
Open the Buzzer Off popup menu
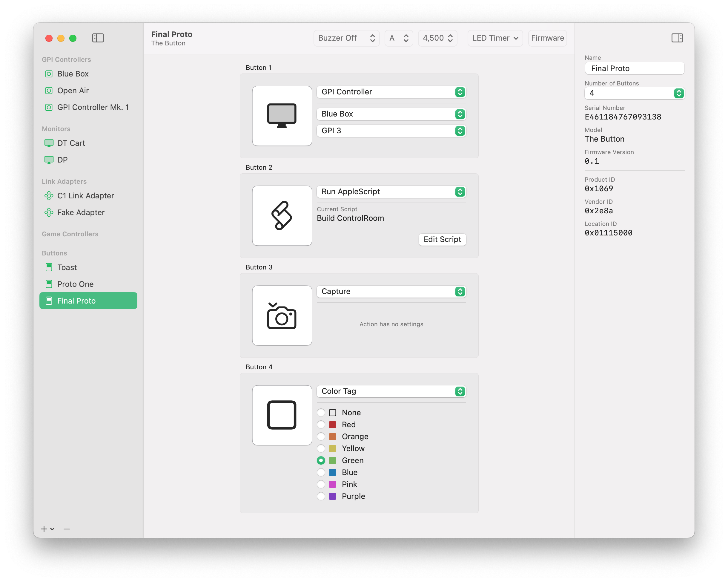click(346, 38)
